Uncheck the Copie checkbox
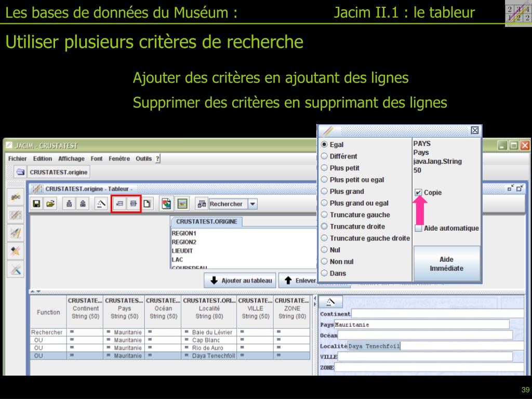The height and width of the screenshot is (399, 532). pyautogui.click(x=418, y=192)
